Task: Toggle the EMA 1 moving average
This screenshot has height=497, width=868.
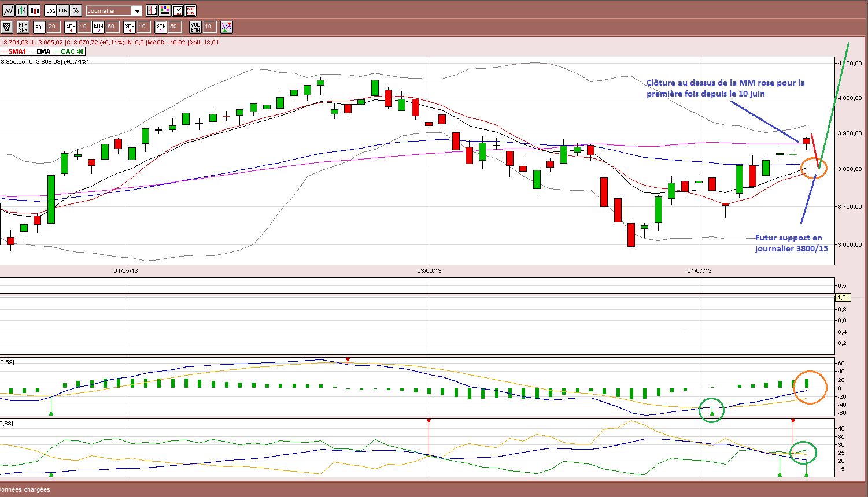Action: tap(71, 27)
